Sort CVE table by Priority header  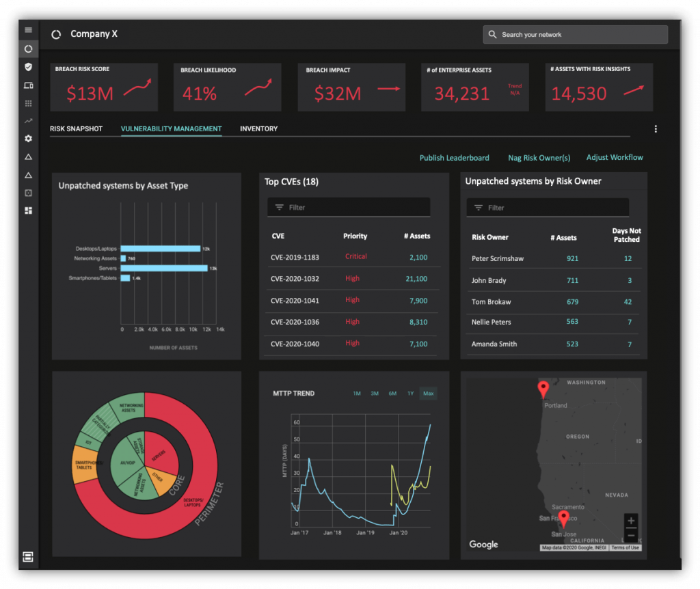(x=355, y=236)
